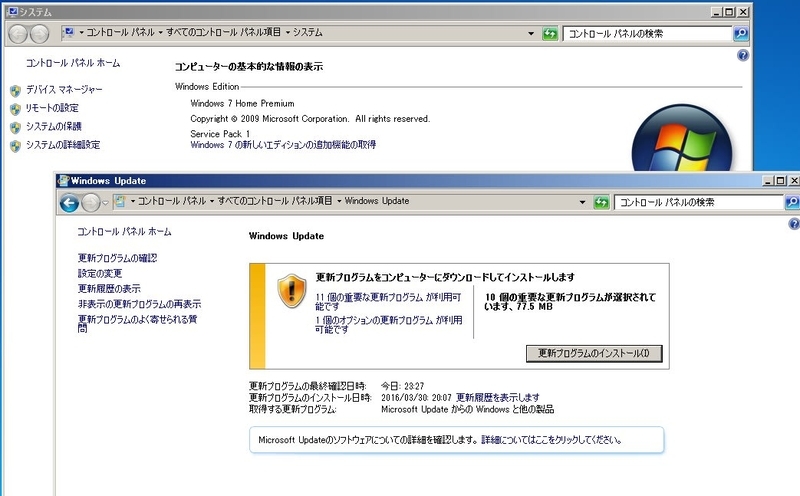Open 1 個のオプションの更新プログラム link
Screen dimensions: 800x496
[x=389, y=325]
